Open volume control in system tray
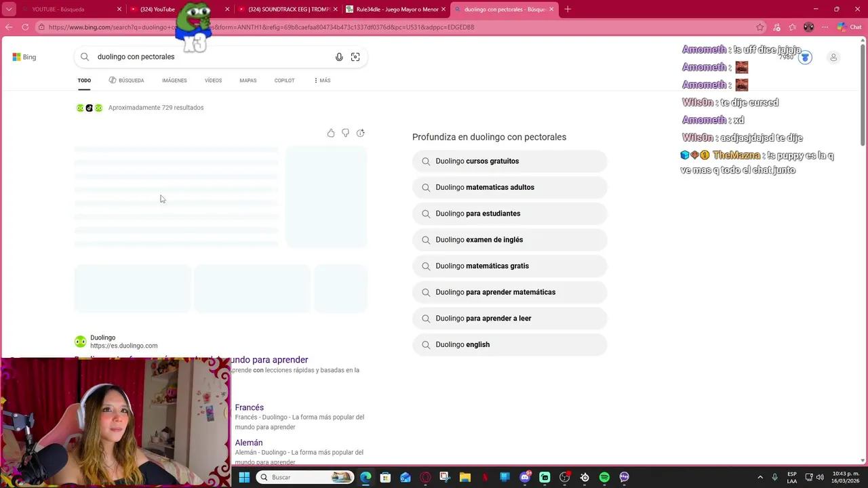868x488 pixels. pyautogui.click(x=820, y=477)
